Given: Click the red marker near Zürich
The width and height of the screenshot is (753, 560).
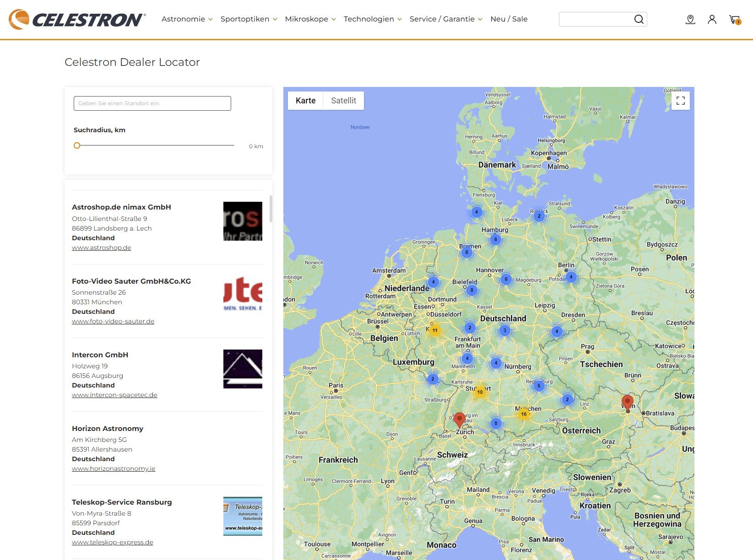Looking at the screenshot, I should coord(460,420).
